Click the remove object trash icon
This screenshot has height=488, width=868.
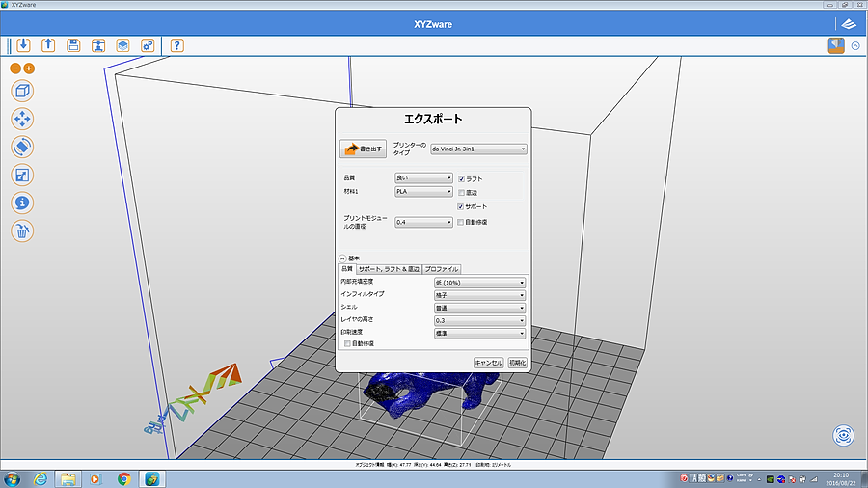[x=23, y=230]
